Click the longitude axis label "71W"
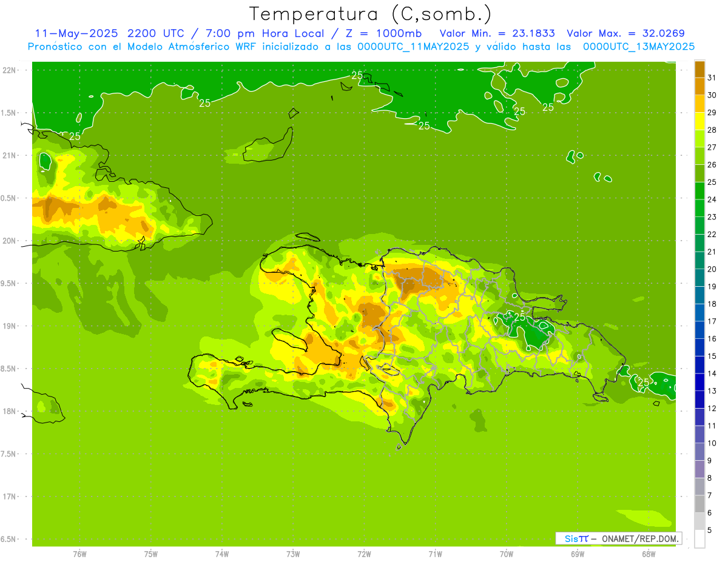728x562 pixels. pyautogui.click(x=435, y=554)
